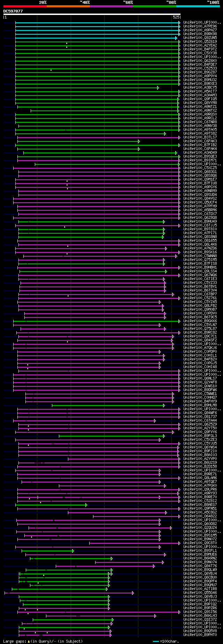Click the green ~80% identity legend segment
This screenshot has height=644, width=223.
(x=155, y=6)
